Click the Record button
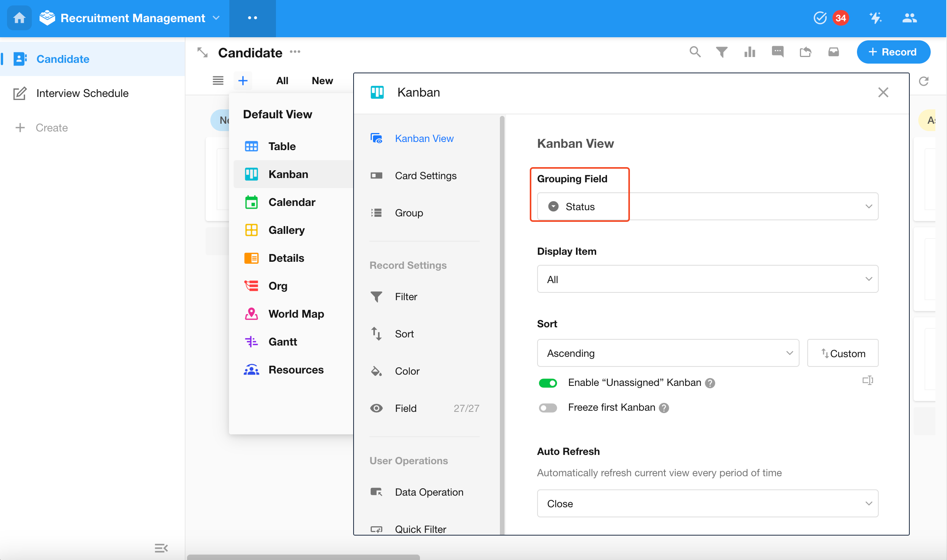The image size is (947, 560). click(893, 52)
